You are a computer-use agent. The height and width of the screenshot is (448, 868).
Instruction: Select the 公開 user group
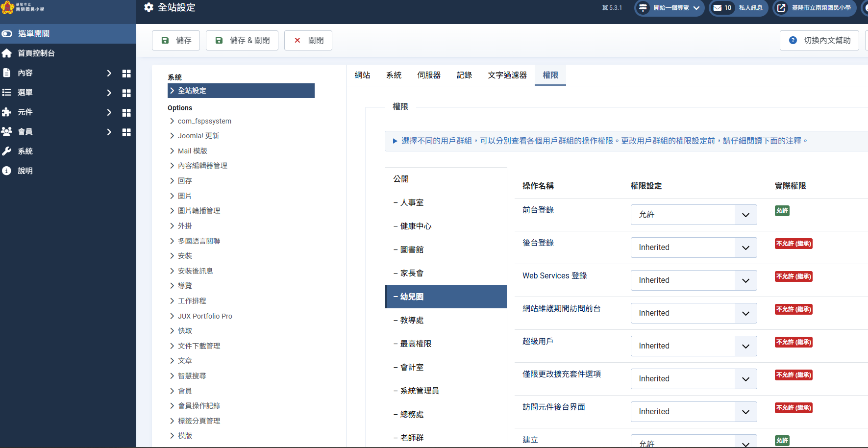pos(446,179)
